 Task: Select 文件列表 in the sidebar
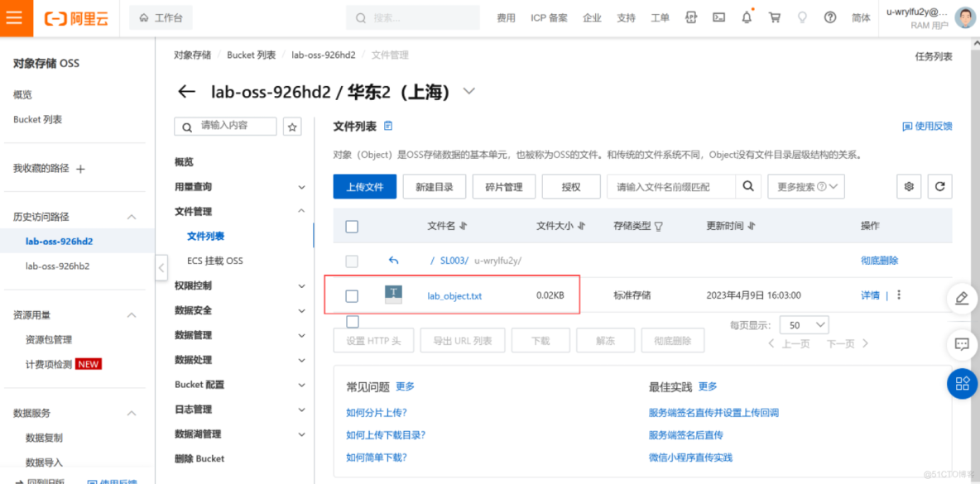[205, 236]
